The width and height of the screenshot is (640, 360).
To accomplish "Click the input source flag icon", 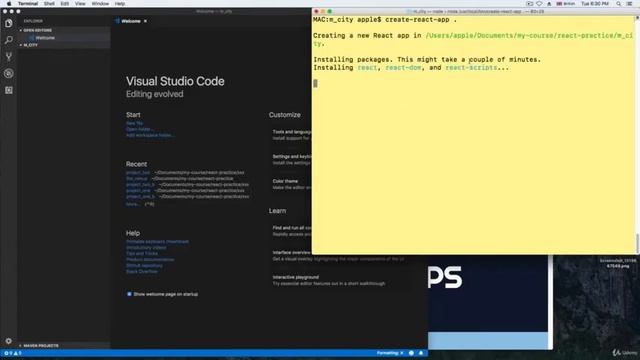I will click(559, 4).
